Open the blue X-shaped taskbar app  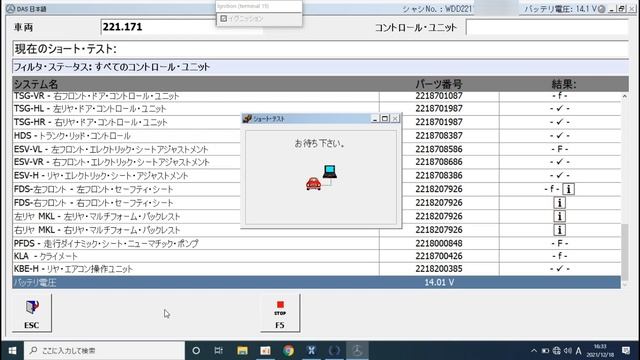pyautogui.click(x=311, y=351)
